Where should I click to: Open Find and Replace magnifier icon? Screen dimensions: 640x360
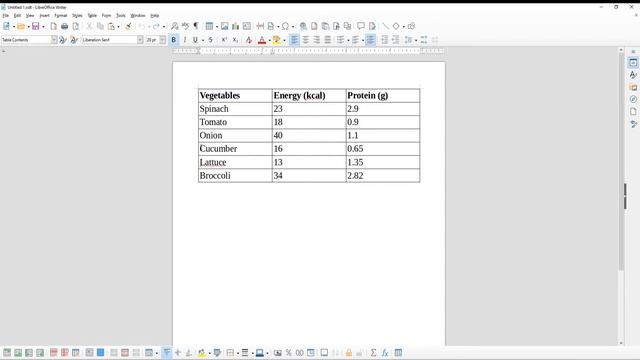[x=174, y=27]
